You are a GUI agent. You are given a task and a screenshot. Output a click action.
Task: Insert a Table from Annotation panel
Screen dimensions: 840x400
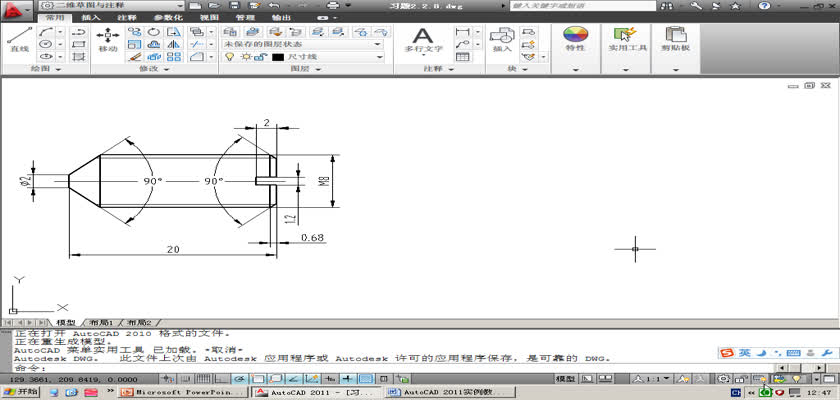tap(462, 56)
